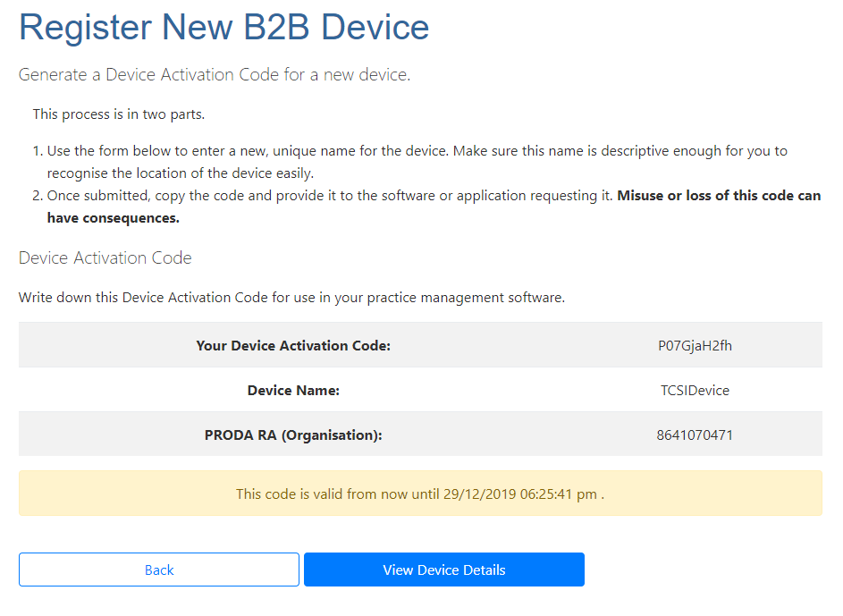Click the yellow code validity notice banner
The width and height of the screenshot is (843, 616).
[420, 493]
